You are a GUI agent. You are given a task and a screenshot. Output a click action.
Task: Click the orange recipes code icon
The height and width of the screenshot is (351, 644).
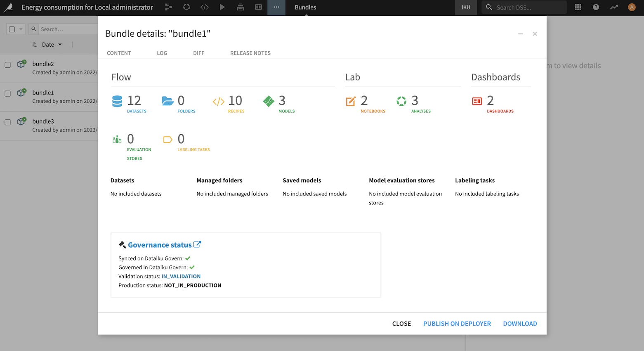(x=219, y=102)
